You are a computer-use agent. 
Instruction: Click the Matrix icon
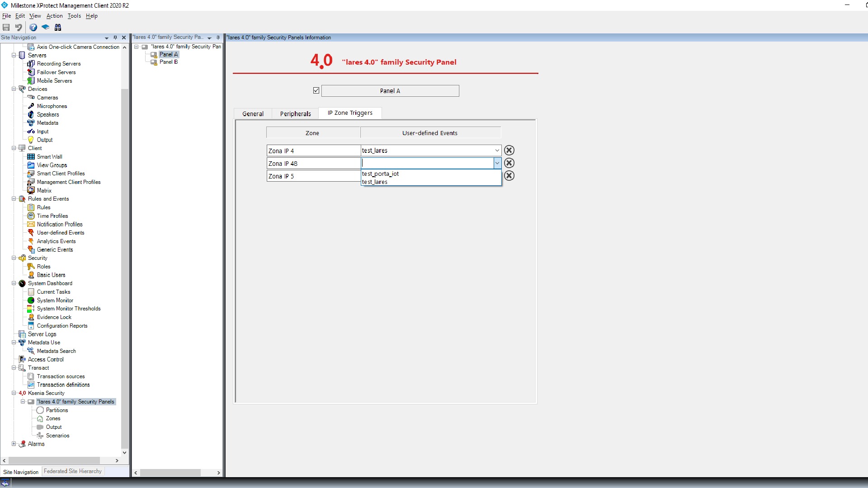[x=31, y=191]
